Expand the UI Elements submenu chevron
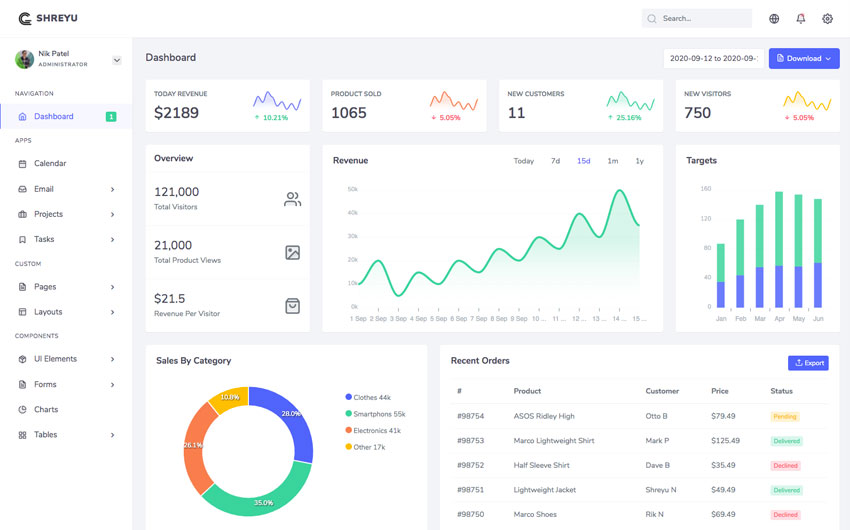Screen dimensions: 850x530 pyautogui.click(x=112, y=359)
